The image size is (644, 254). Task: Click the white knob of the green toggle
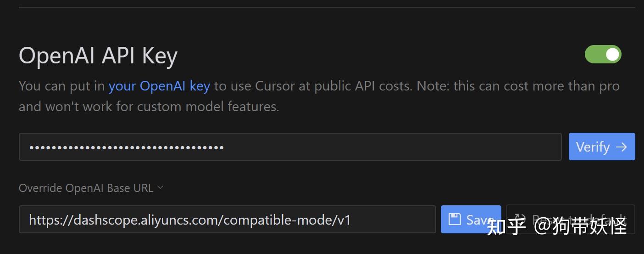(x=612, y=55)
